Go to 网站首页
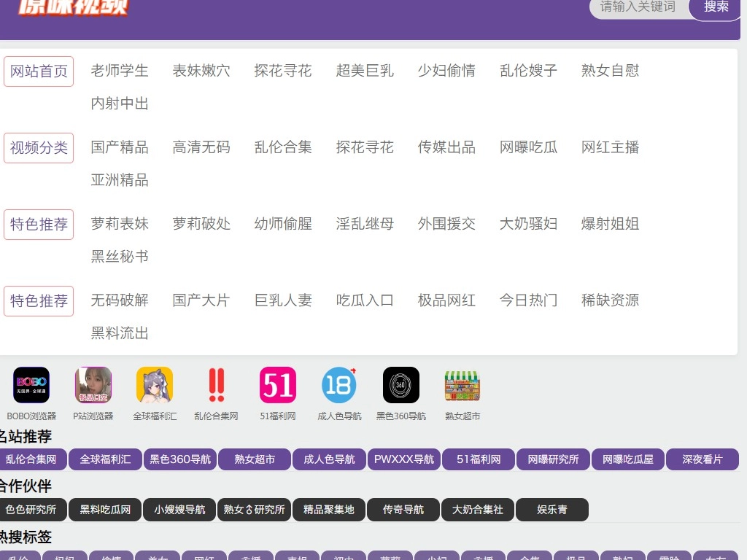This screenshot has height=560, width=747. click(39, 71)
